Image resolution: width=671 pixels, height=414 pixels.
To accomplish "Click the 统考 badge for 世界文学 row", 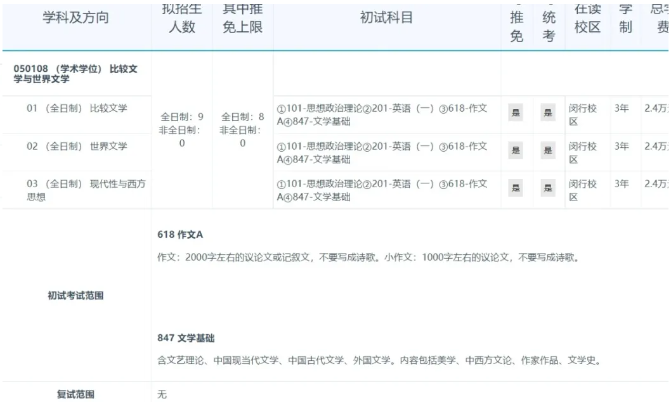I will pyautogui.click(x=548, y=150).
